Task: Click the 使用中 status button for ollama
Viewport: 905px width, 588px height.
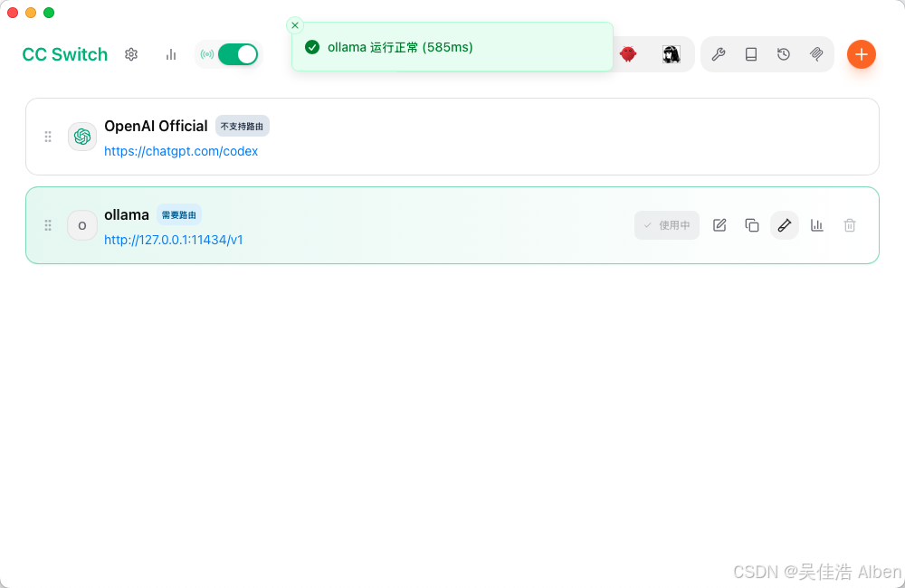Action: (x=667, y=225)
